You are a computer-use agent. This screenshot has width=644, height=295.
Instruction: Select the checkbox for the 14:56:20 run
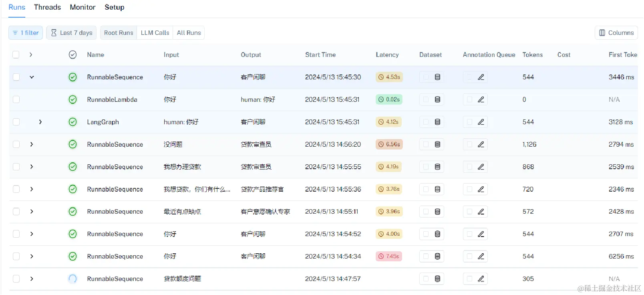16,144
